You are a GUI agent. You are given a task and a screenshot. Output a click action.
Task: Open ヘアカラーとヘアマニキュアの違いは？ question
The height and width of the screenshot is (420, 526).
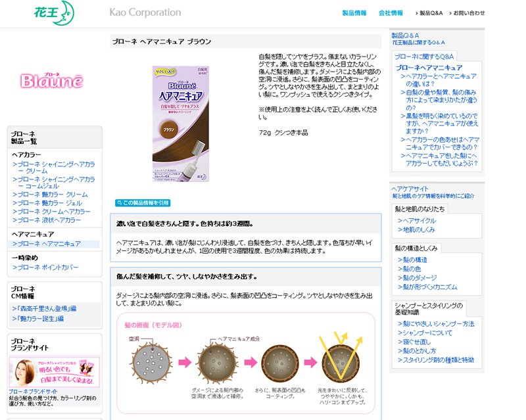click(439, 80)
